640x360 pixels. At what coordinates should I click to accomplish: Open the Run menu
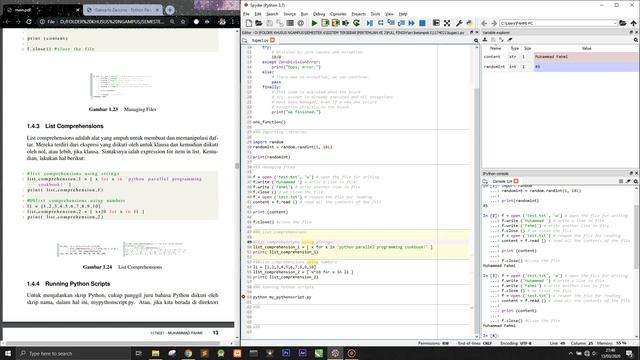click(x=304, y=14)
